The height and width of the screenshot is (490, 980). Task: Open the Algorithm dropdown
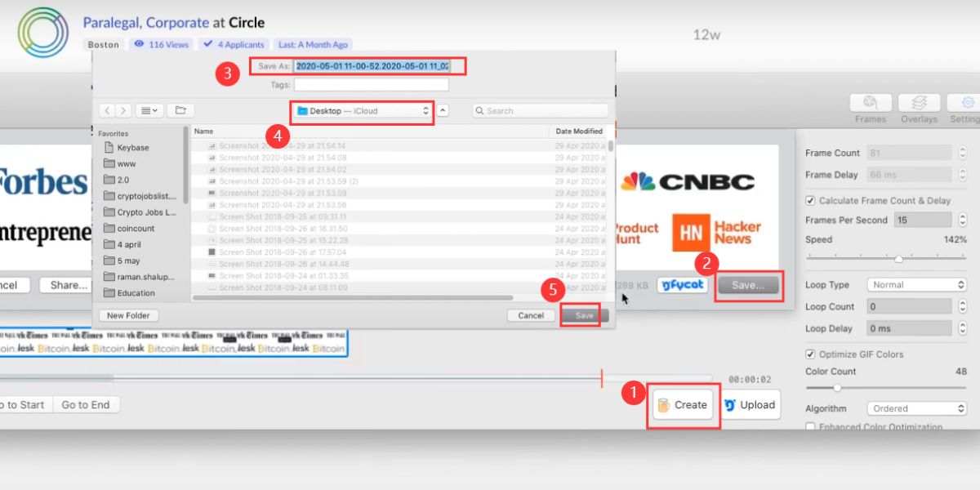(916, 408)
